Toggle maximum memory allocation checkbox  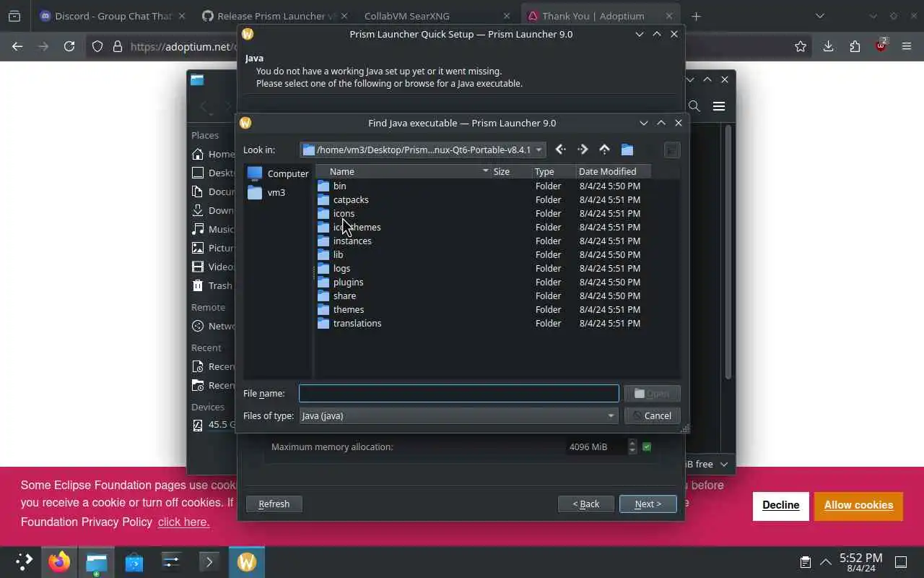[x=647, y=447]
